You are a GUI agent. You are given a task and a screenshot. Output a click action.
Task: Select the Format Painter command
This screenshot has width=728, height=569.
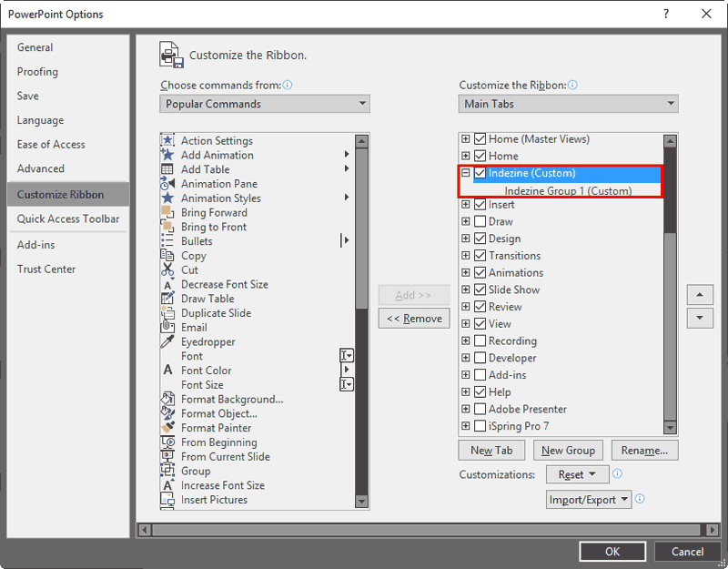[x=202, y=428]
